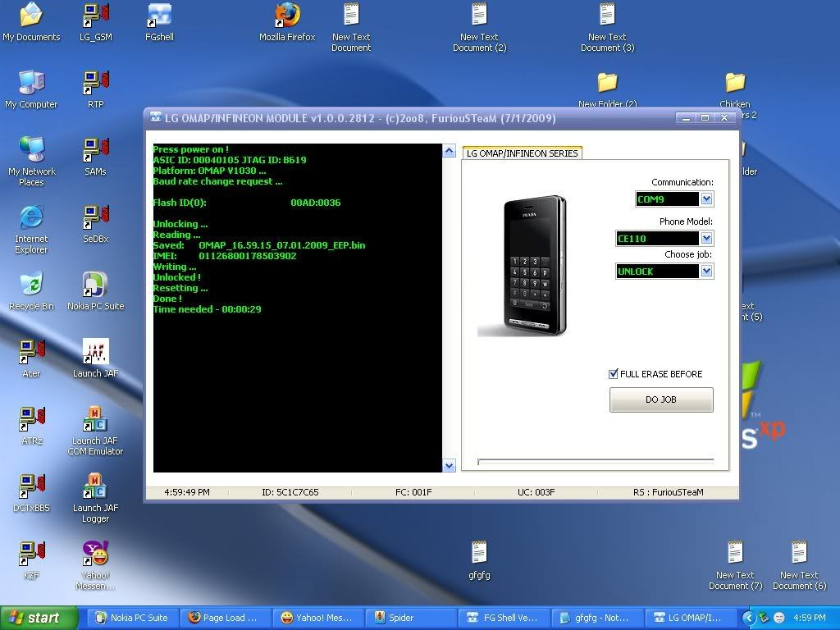
Task: Click log scrollbar down arrow
Action: 449,466
